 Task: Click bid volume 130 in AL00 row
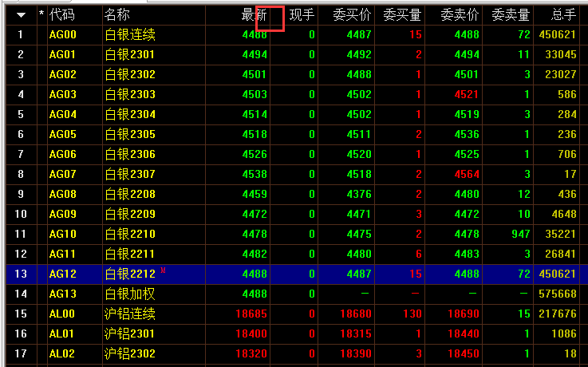click(x=412, y=314)
